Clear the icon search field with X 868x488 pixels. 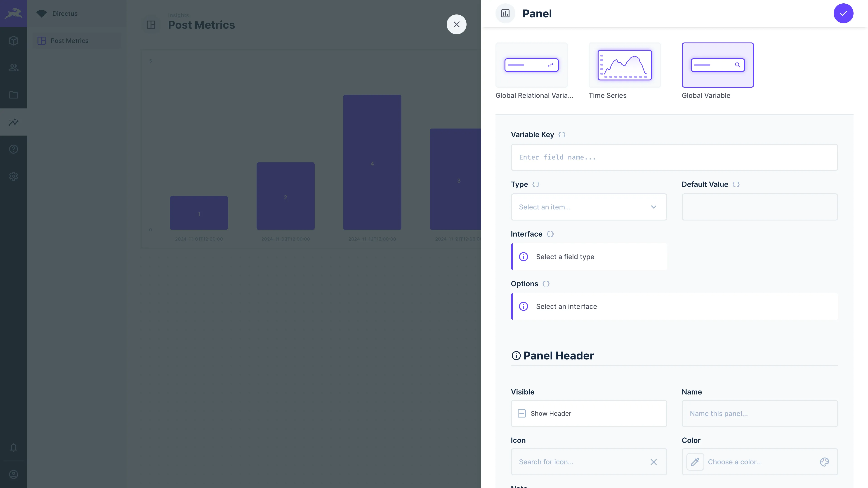pyautogui.click(x=653, y=462)
